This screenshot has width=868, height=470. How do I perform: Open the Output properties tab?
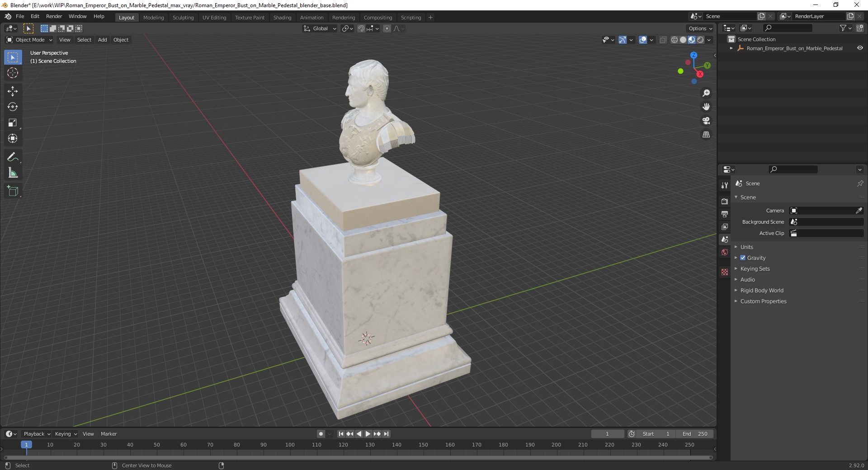pyautogui.click(x=725, y=214)
